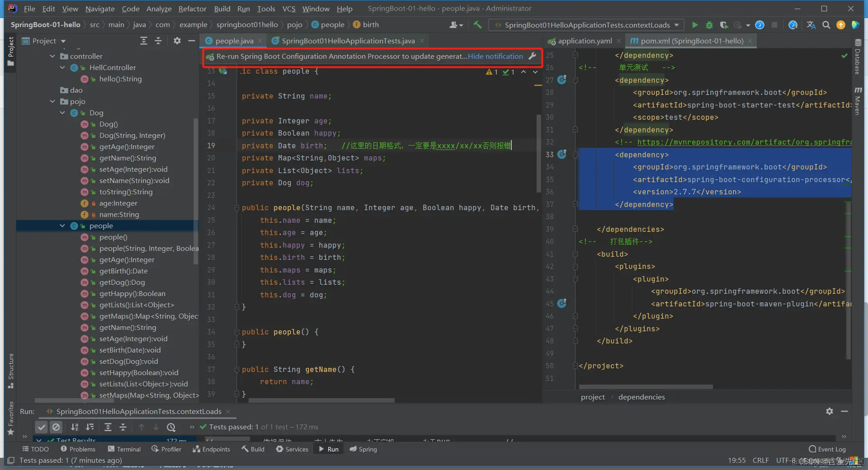Collapse the people class tree node
The width and height of the screenshot is (868, 470).
(62, 226)
